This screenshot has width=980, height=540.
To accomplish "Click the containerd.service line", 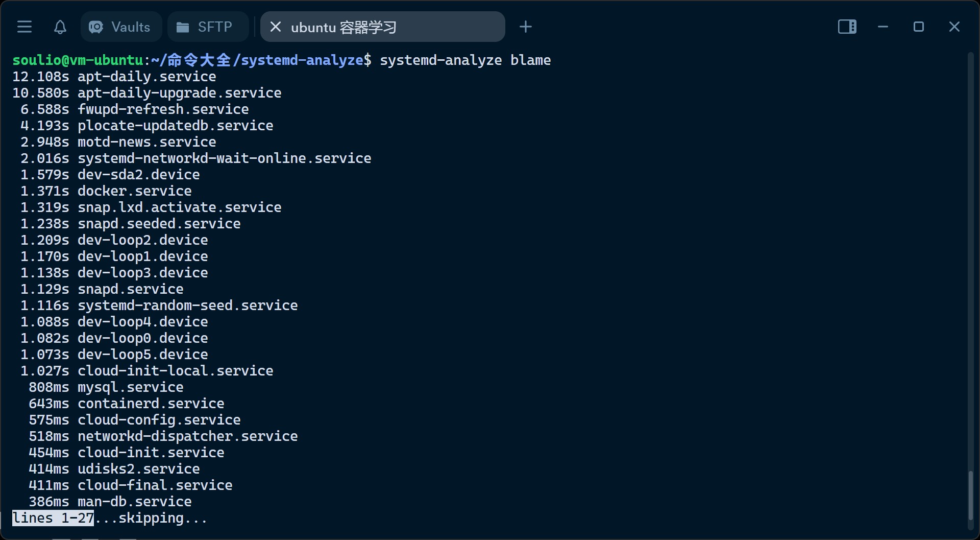I will click(x=127, y=404).
